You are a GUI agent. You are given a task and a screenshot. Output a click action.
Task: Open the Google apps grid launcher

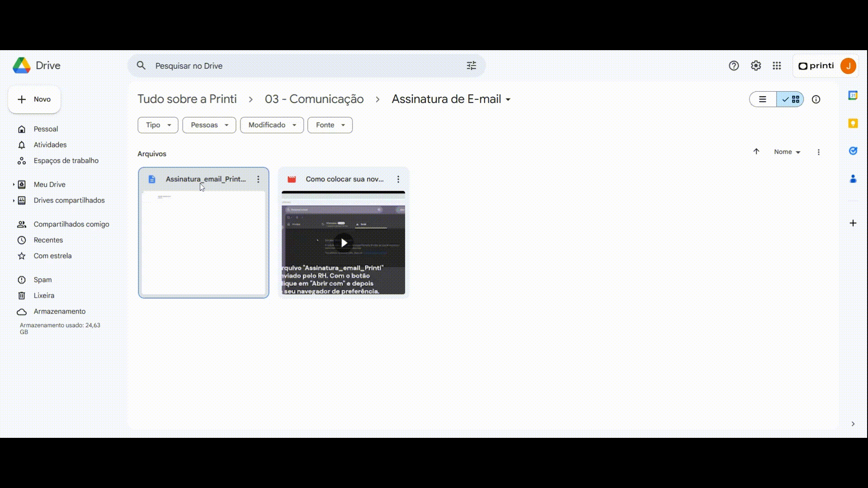(x=777, y=66)
